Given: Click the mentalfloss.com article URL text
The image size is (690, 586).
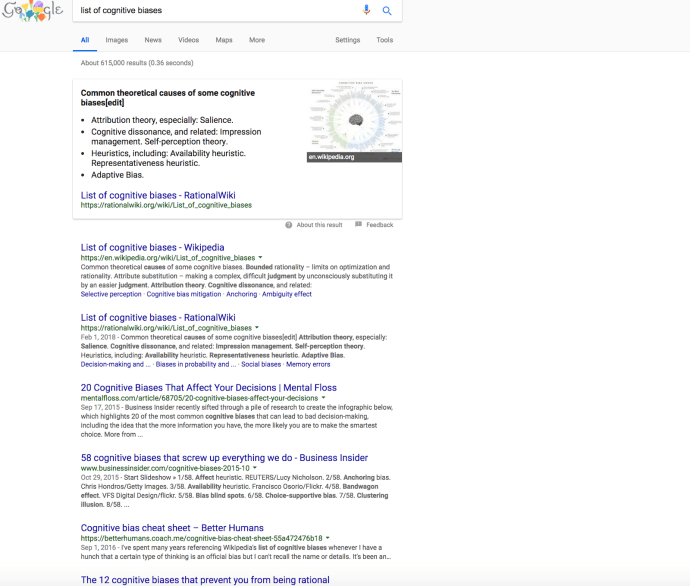Looking at the screenshot, I should (x=199, y=398).
